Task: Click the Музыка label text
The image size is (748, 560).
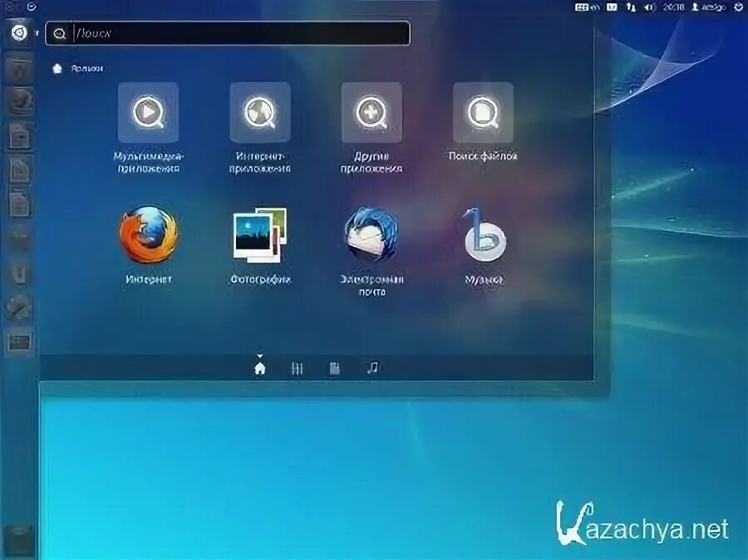Action: (484, 279)
